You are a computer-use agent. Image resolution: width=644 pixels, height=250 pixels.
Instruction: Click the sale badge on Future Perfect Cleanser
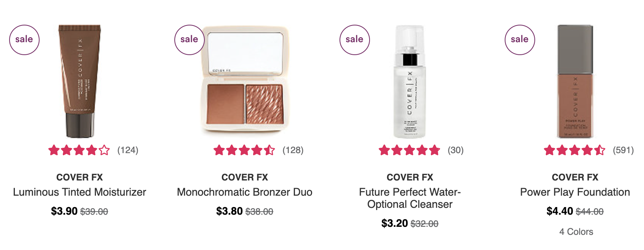pyautogui.click(x=355, y=40)
